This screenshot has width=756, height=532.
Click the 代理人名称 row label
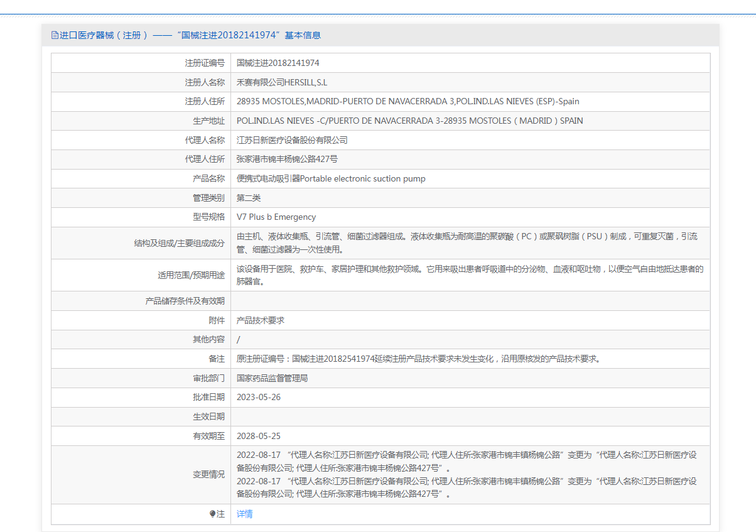coord(205,140)
